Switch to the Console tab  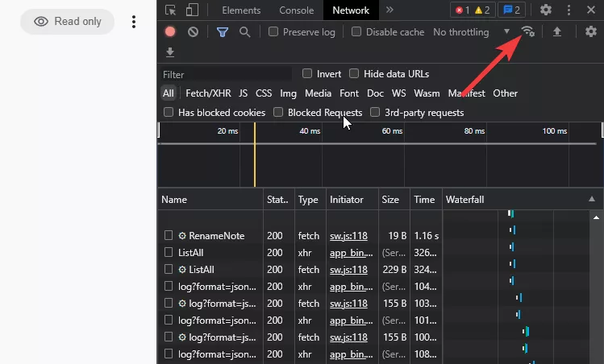click(296, 10)
